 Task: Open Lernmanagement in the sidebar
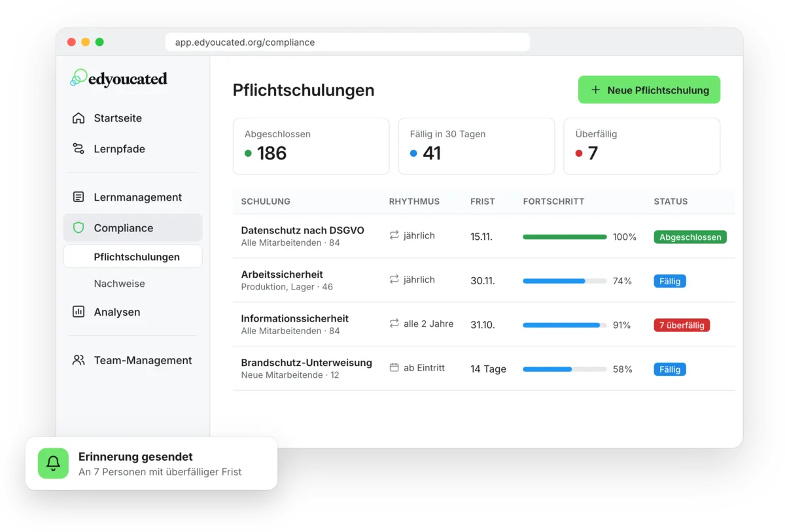tap(133, 197)
